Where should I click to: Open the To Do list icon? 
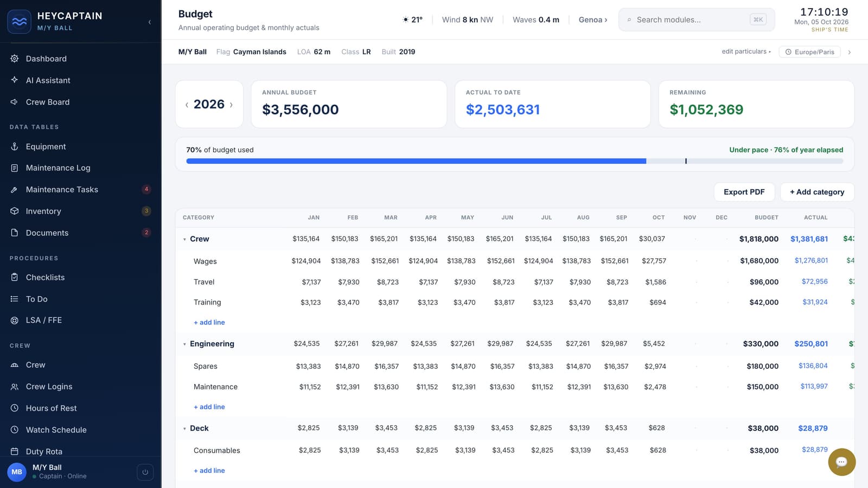(15, 299)
